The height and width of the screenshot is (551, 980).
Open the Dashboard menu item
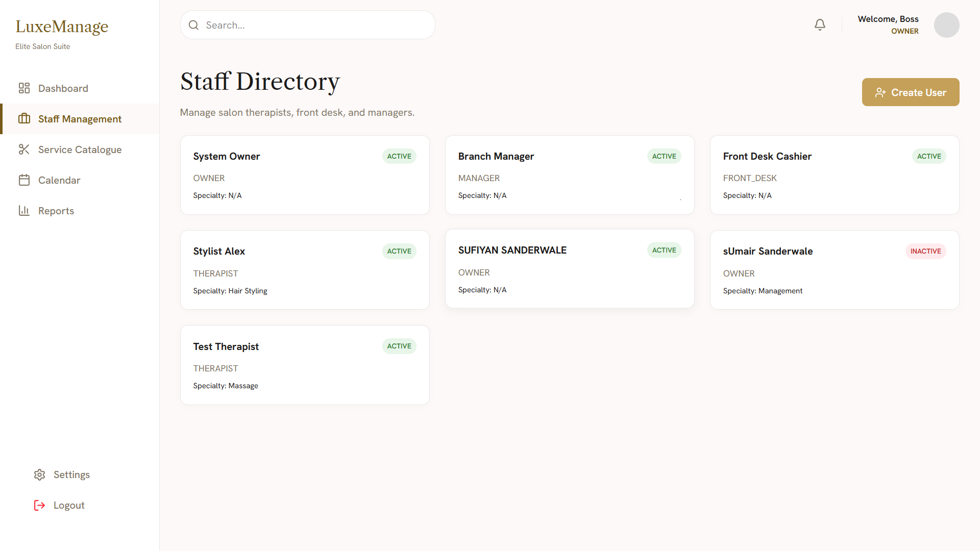click(x=80, y=88)
